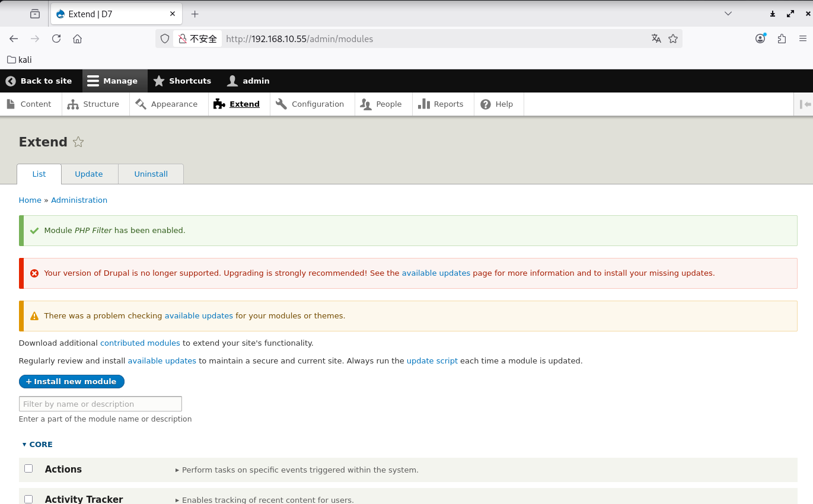This screenshot has height=504, width=813.
Task: Collapse the CORE module group
Action: (37, 444)
